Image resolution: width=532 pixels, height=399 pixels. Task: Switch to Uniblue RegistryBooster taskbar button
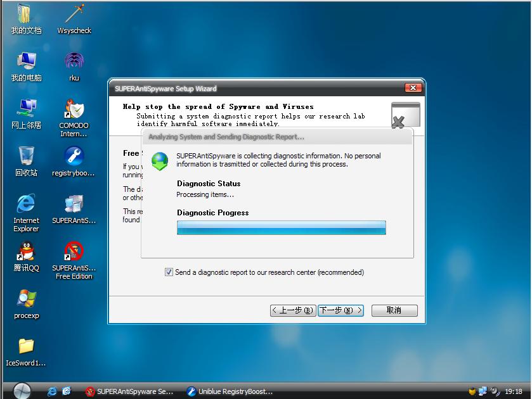click(230, 391)
